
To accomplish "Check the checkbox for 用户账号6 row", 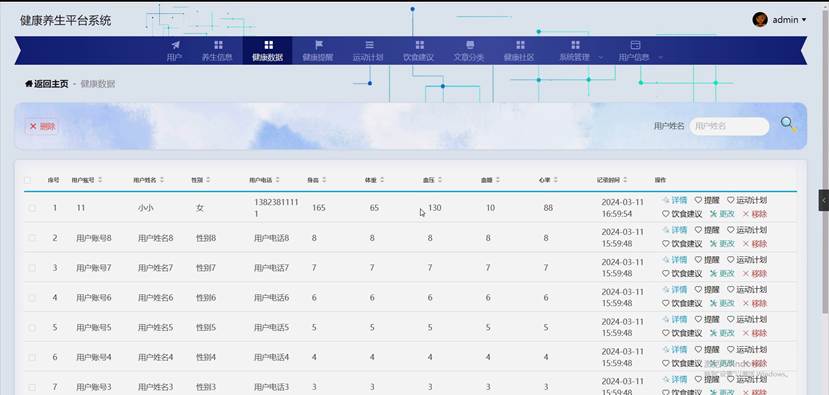I will click(32, 298).
